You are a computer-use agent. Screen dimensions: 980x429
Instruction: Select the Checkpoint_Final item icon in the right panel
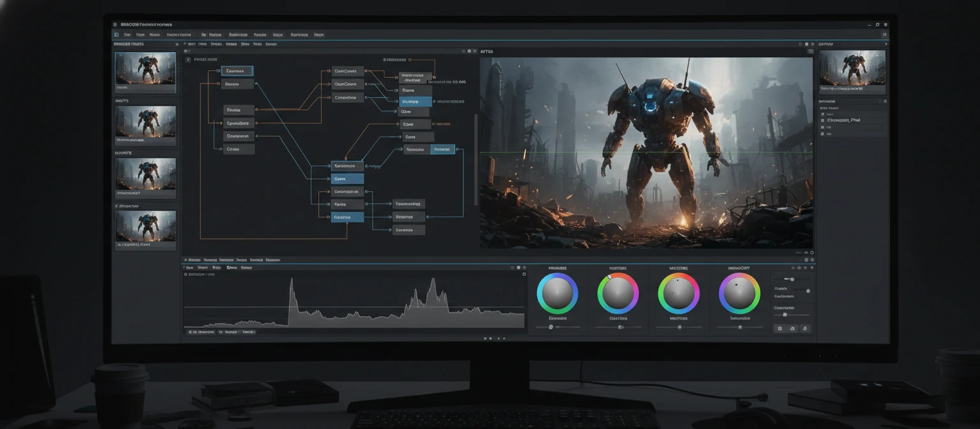[823, 121]
